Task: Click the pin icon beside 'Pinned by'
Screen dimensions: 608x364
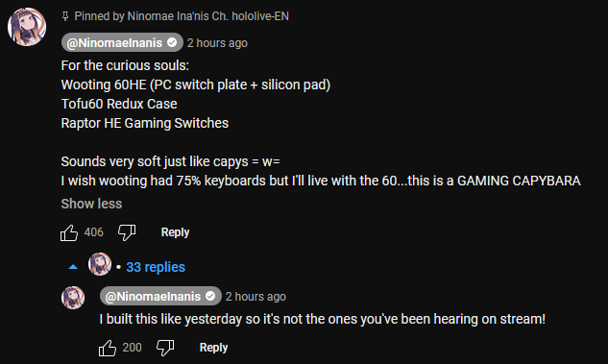Action: (65, 16)
